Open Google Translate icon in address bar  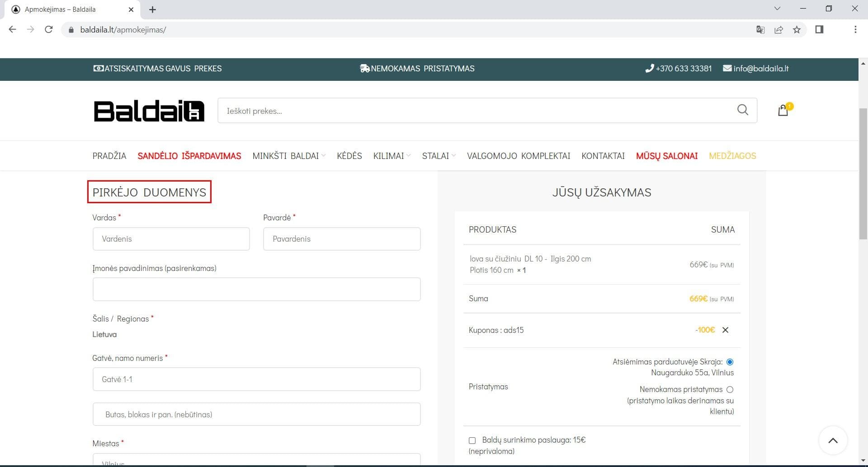pos(760,30)
